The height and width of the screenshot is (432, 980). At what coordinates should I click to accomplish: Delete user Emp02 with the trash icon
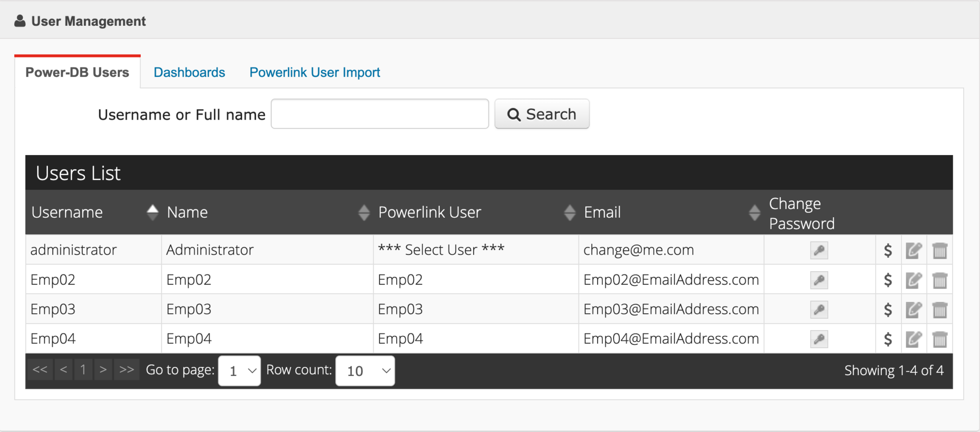tap(939, 280)
